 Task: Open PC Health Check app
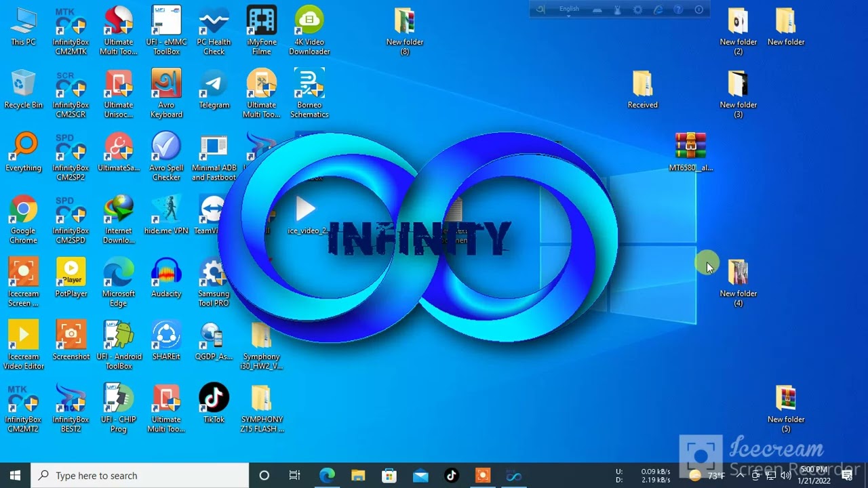(214, 31)
